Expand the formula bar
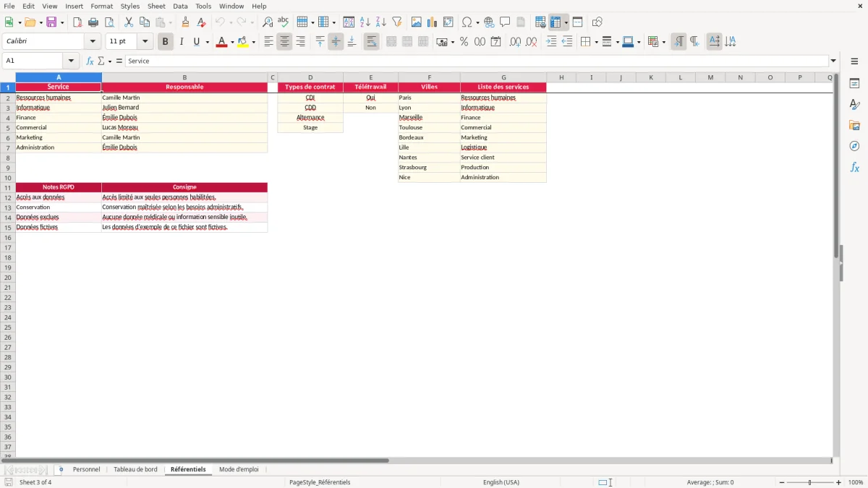This screenshot has width=868, height=488. point(833,61)
